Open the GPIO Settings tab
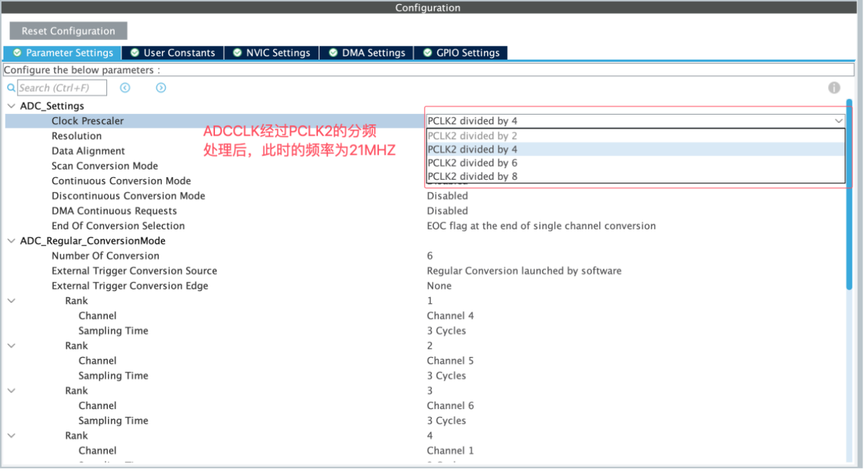 (x=461, y=53)
